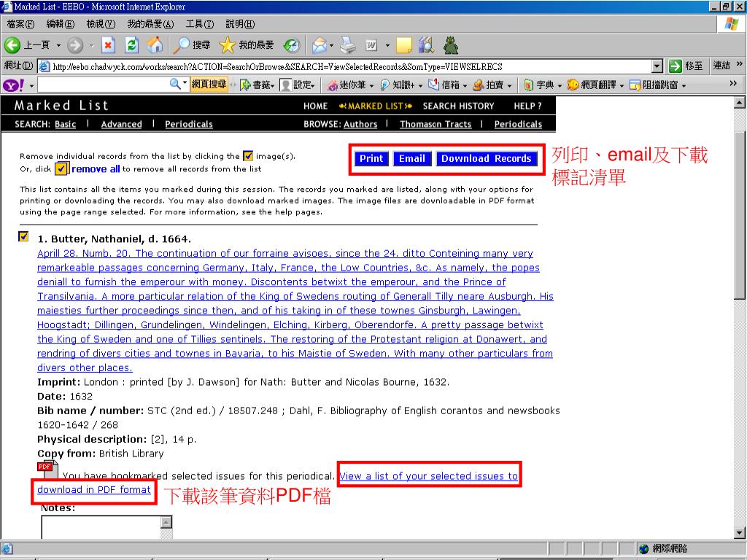The width and height of the screenshot is (747, 560).
Task: Click the IE Back arrow button
Action: pos(12,45)
